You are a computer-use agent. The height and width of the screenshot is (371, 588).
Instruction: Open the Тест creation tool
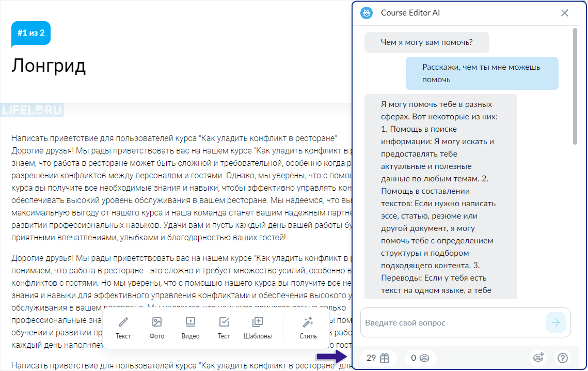pyautogui.click(x=224, y=328)
